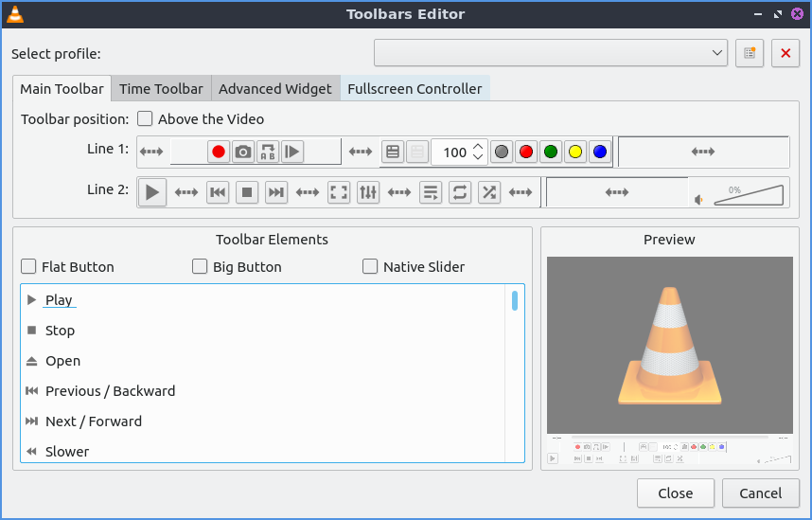Click the red Record button in Line 1

tap(219, 152)
